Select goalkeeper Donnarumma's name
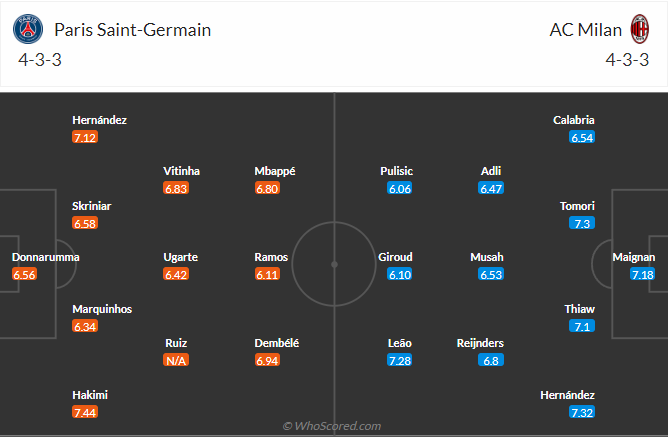 click(x=46, y=257)
